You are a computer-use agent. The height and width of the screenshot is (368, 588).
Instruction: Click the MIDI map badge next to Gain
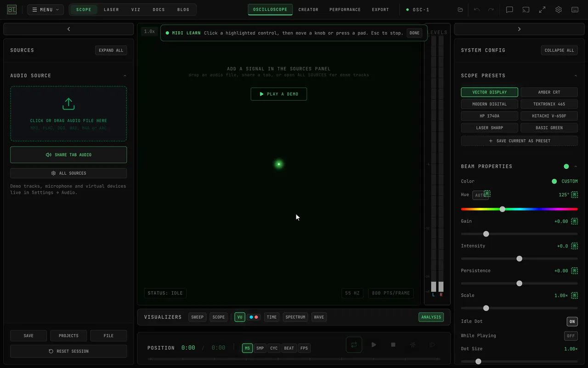574,221
